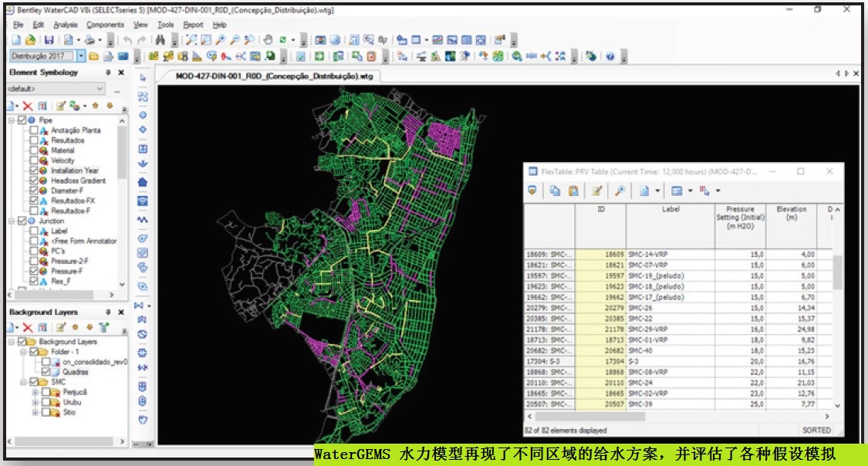Image resolution: width=868 pixels, height=466 pixels.
Task: Select the row labeled S-3
Action: coord(678,361)
